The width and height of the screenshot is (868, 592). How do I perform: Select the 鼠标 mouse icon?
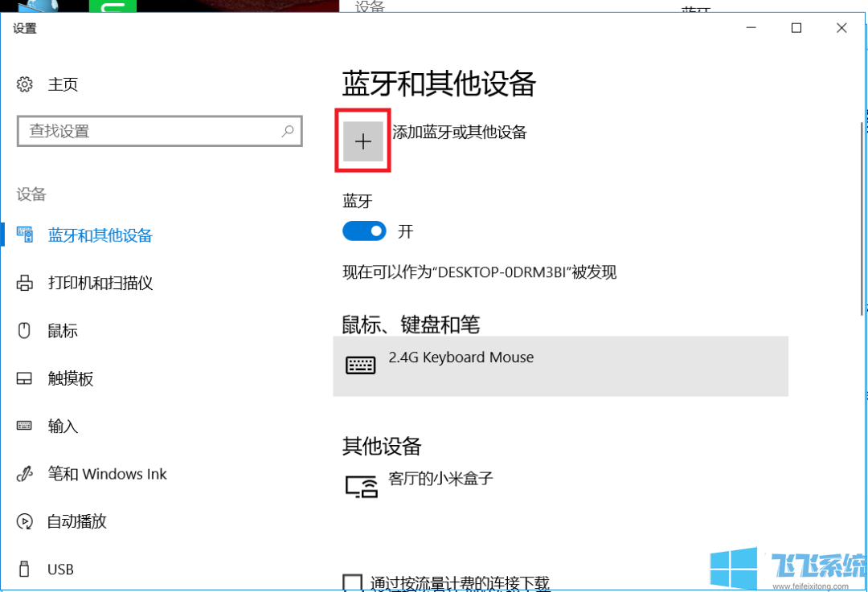tap(24, 330)
